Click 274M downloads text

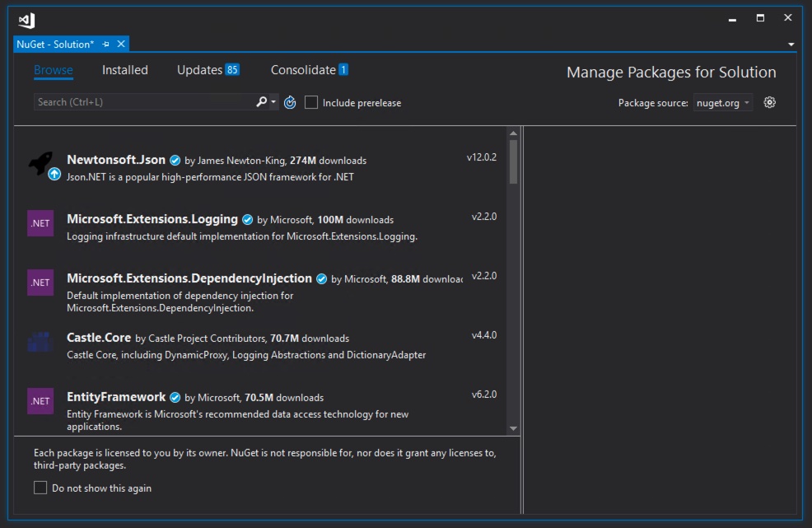tap(328, 161)
